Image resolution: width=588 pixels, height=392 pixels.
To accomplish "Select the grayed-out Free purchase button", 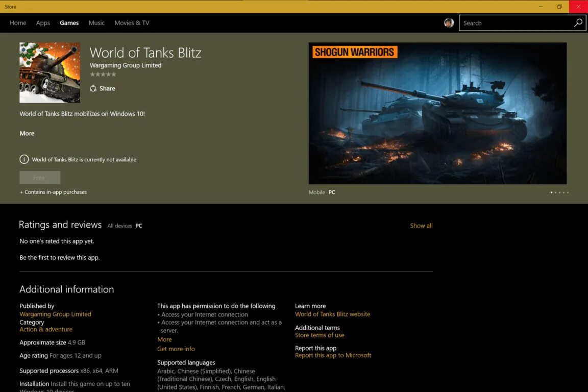I will tap(40, 178).
